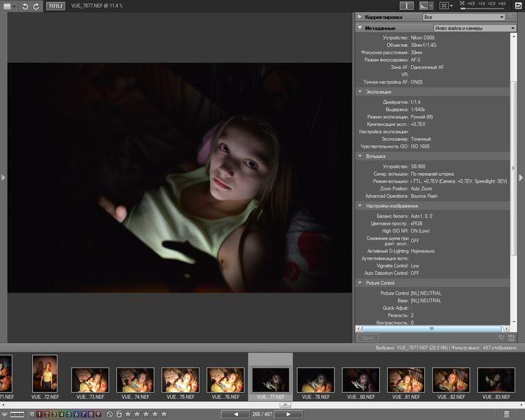The height and width of the screenshot is (420, 525).
Task: Select thumbnail VUE...81.NEF
Action: [406, 380]
